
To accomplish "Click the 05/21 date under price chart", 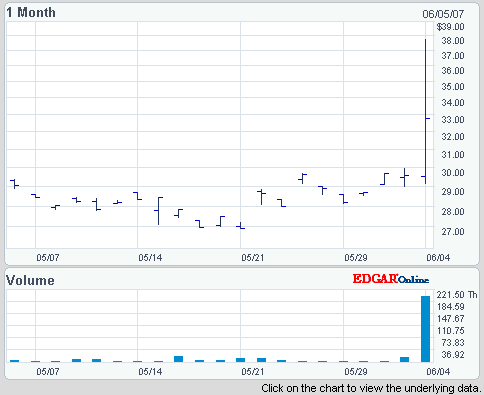I will pyautogui.click(x=253, y=258).
